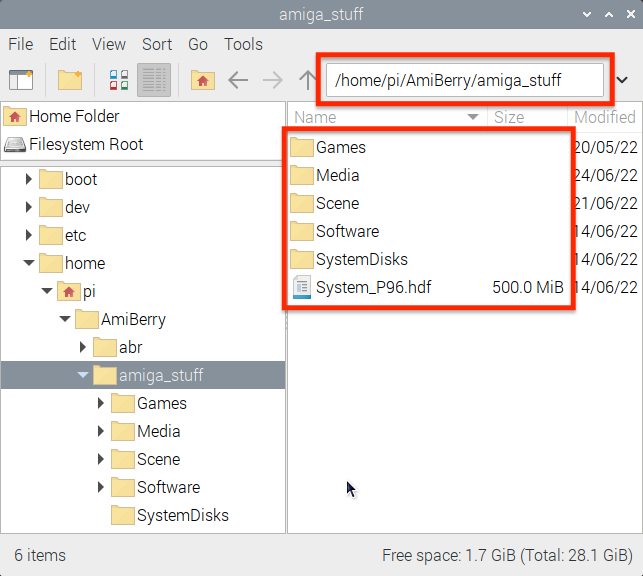Expand Games subfolder in tree
This screenshot has height=576, width=643.
pyautogui.click(x=100, y=403)
